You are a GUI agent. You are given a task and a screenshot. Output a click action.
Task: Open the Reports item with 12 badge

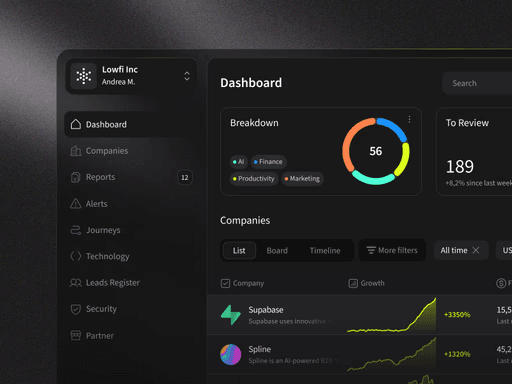[130, 177]
